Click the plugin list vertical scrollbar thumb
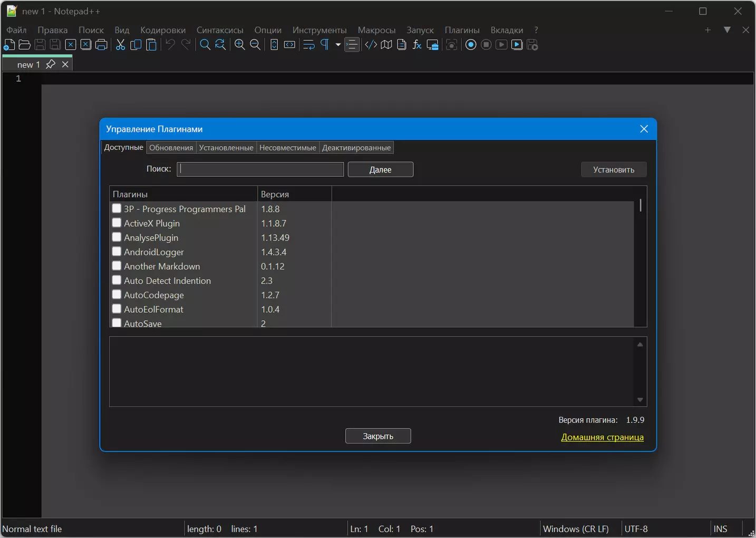The height and width of the screenshot is (538, 756). [x=641, y=205]
